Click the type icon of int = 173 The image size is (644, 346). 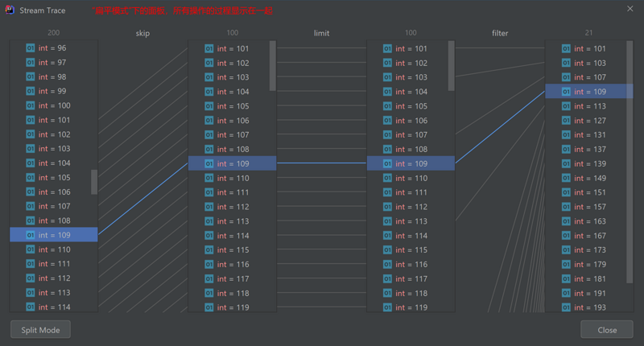[566, 250]
